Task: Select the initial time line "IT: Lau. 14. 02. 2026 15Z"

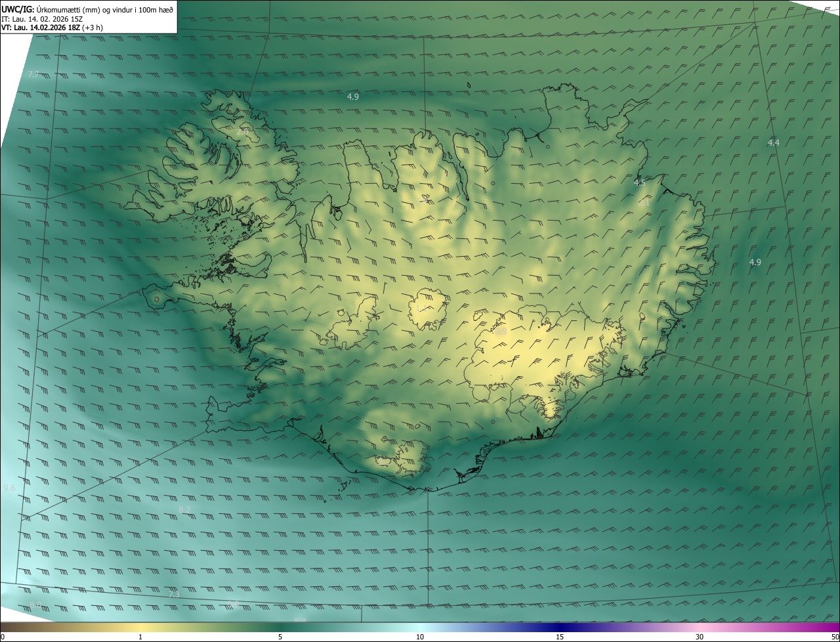Action: click(43, 18)
